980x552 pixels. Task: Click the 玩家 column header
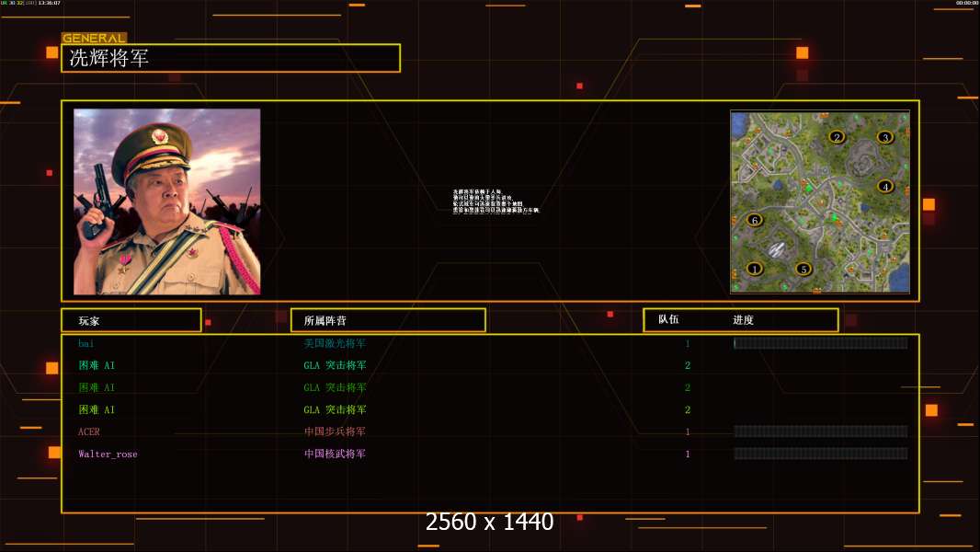click(89, 321)
